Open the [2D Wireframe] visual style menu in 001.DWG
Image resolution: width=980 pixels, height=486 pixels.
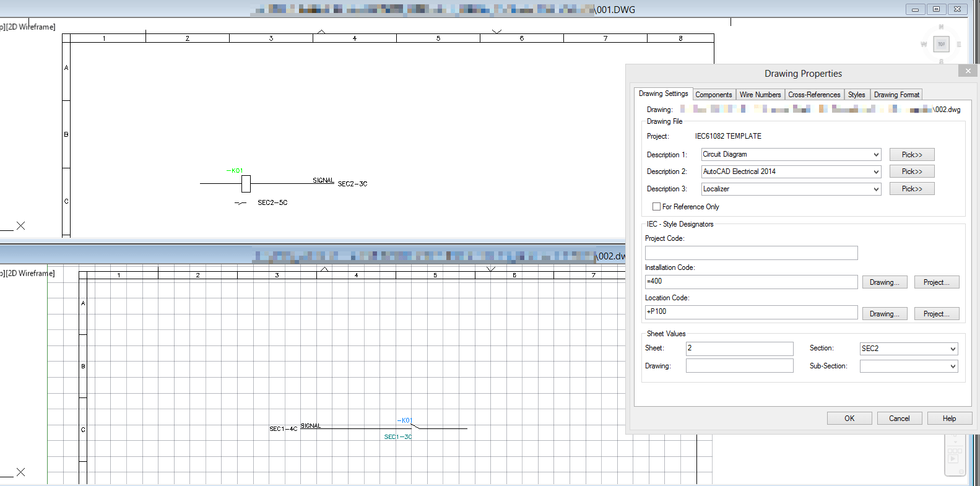(31, 27)
